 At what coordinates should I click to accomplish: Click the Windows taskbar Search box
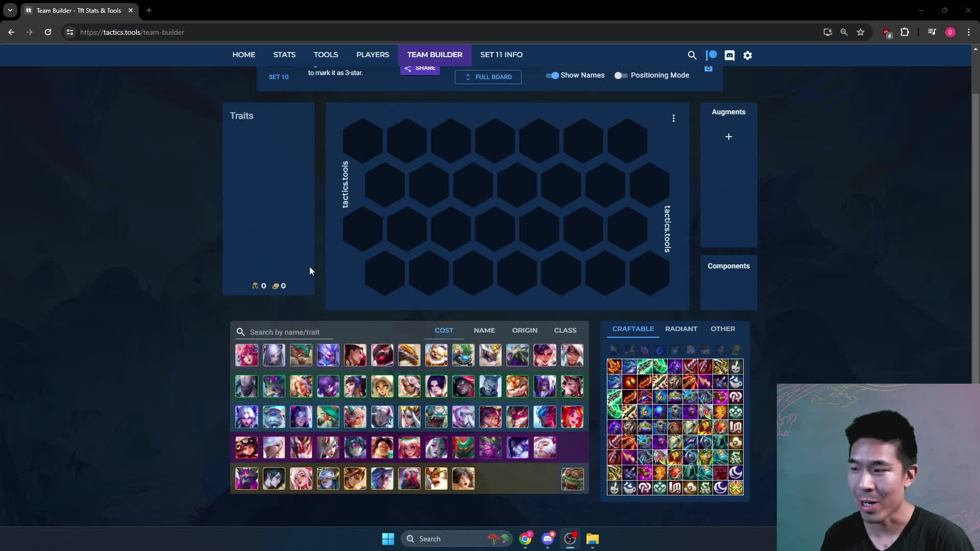coord(457,539)
